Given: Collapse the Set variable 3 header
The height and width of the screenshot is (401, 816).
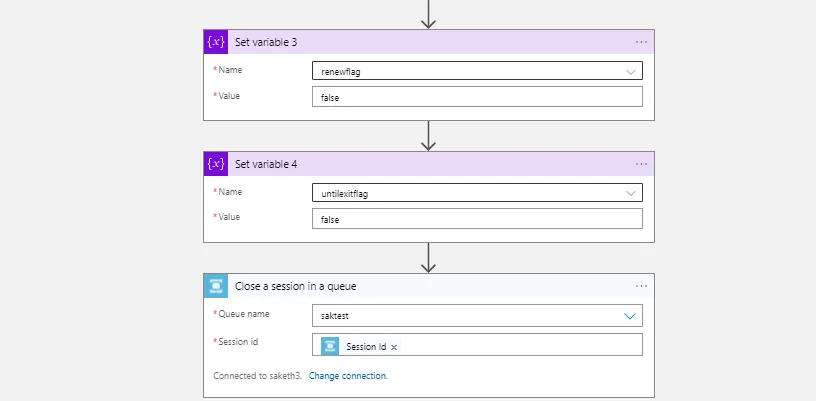Looking at the screenshot, I should [x=420, y=42].
